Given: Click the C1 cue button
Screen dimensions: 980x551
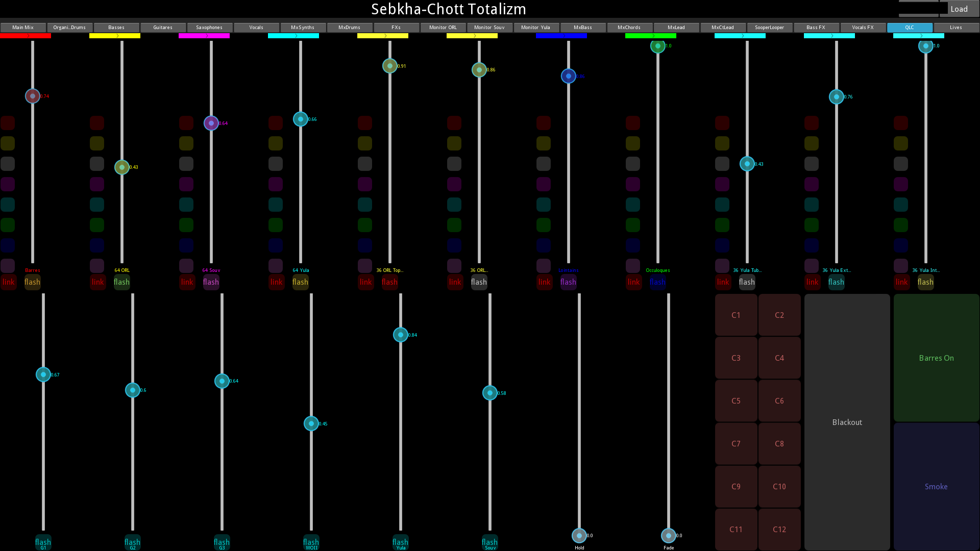Looking at the screenshot, I should pos(736,315).
